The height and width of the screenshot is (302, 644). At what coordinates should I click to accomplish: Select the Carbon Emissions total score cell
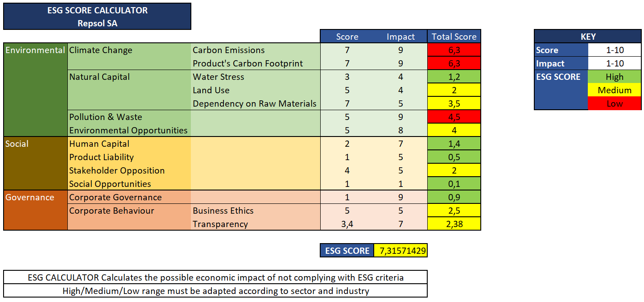pyautogui.click(x=454, y=50)
